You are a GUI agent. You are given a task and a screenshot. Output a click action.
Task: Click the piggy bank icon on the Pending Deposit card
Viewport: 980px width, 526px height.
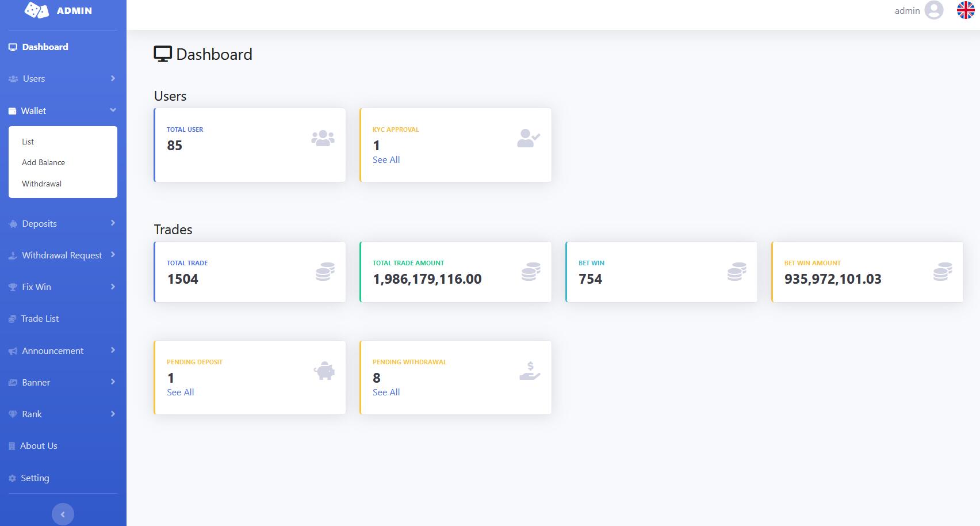324,371
